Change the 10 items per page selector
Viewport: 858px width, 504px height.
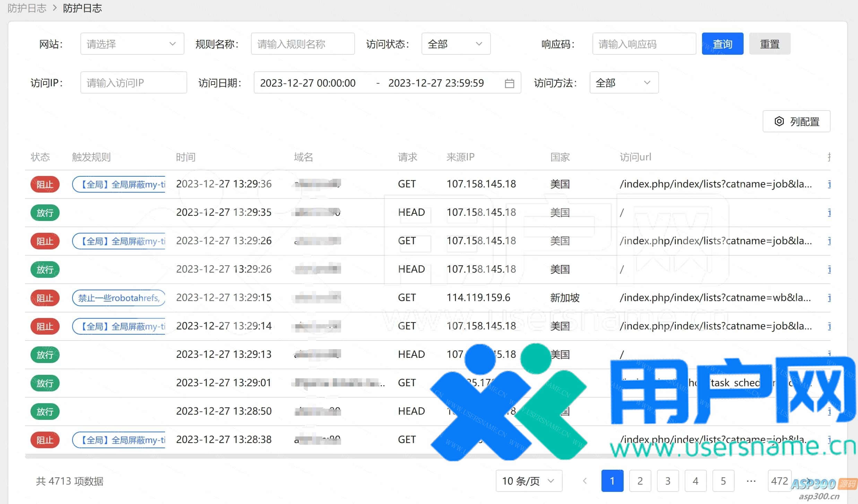[529, 481]
